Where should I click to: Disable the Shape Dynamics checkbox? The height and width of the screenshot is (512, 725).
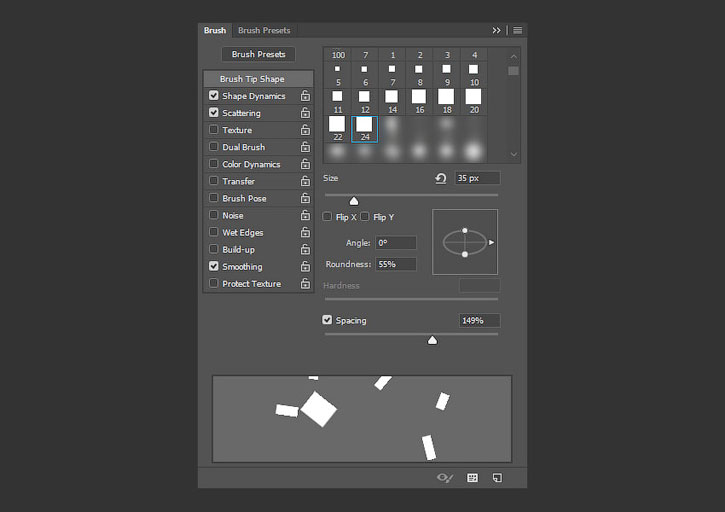tap(214, 95)
